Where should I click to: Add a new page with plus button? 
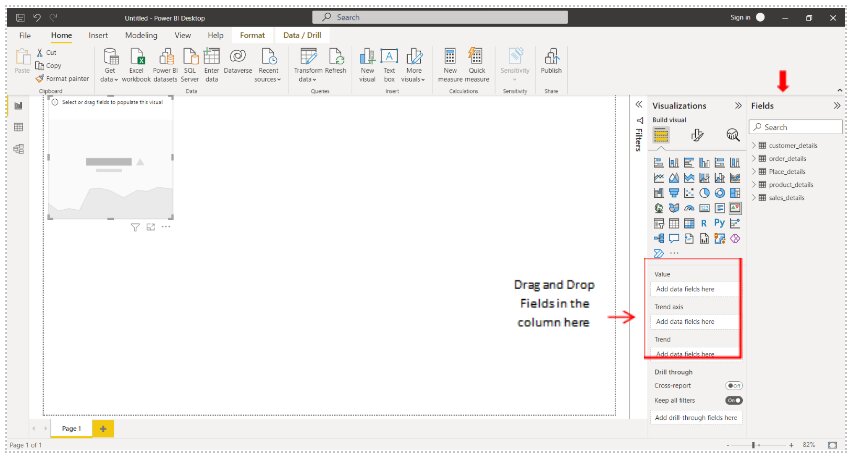pyautogui.click(x=102, y=428)
